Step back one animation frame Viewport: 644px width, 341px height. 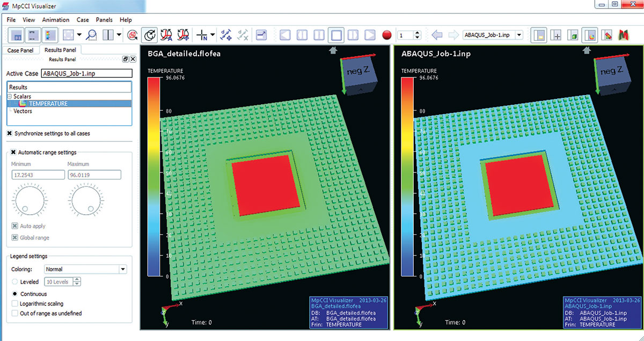pyautogui.click(x=302, y=35)
